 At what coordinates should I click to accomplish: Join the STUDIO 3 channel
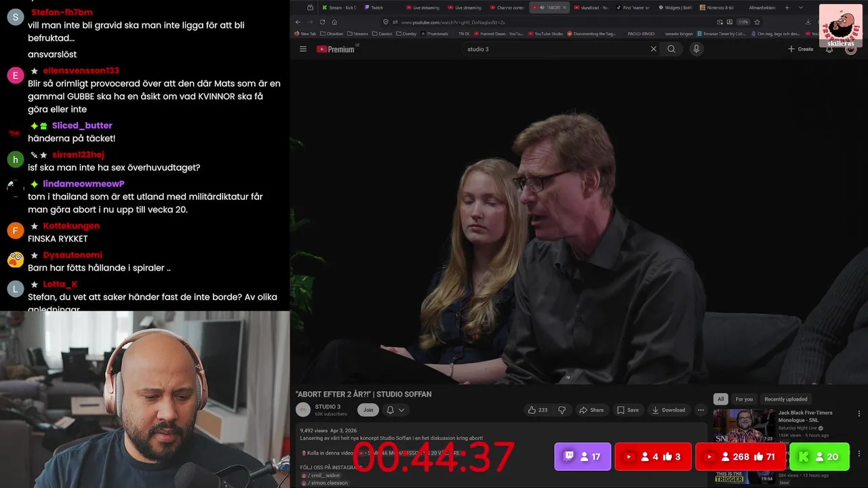[368, 410]
